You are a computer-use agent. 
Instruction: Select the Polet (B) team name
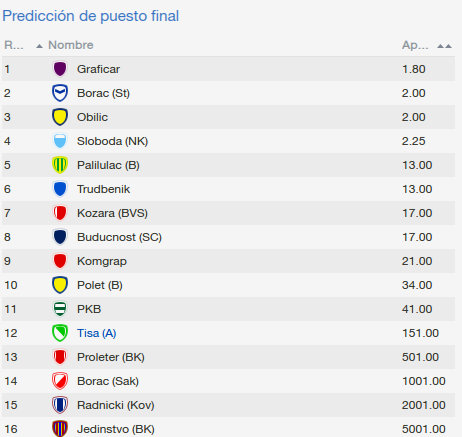pyautogui.click(x=100, y=285)
